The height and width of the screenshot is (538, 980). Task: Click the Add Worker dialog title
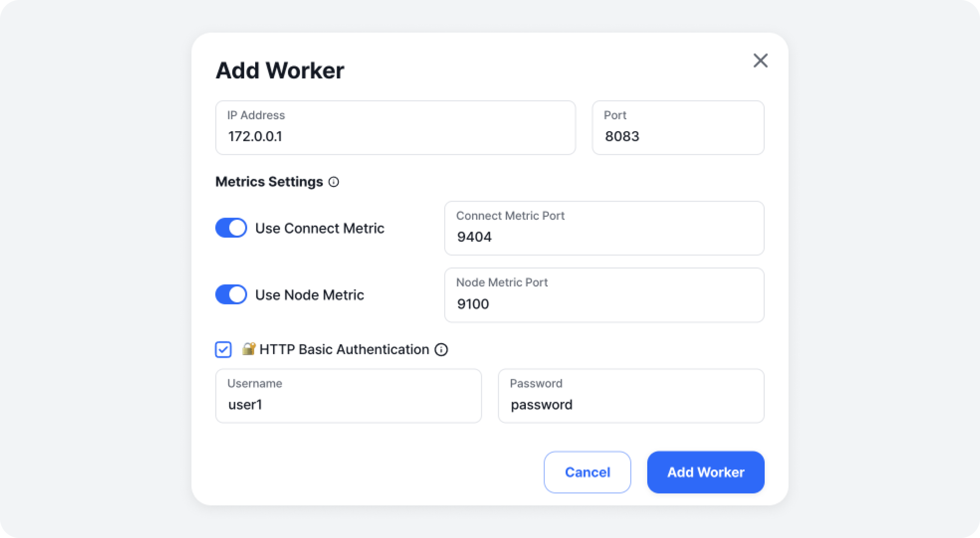point(280,70)
